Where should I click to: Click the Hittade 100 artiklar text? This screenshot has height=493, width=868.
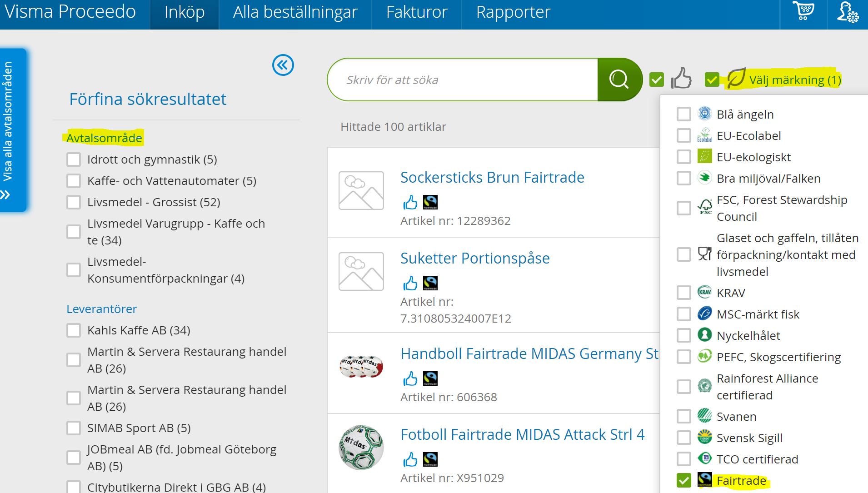pos(393,127)
